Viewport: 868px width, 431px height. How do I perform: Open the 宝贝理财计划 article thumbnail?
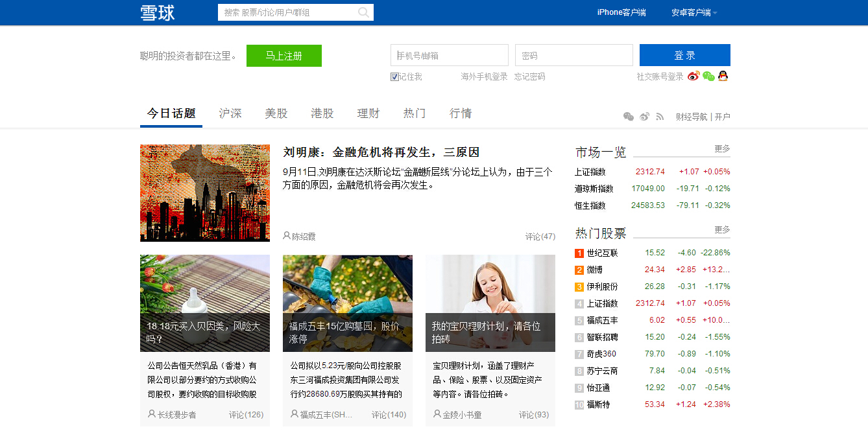[490, 303]
